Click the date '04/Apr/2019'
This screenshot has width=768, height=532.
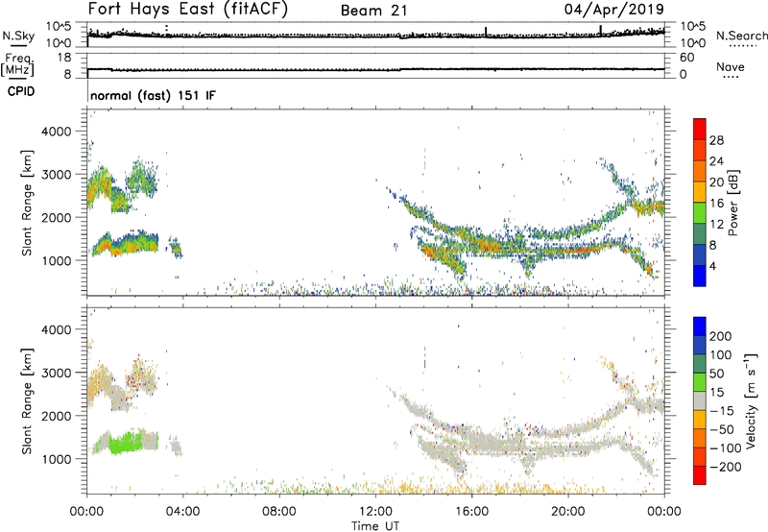pyautogui.click(x=614, y=9)
